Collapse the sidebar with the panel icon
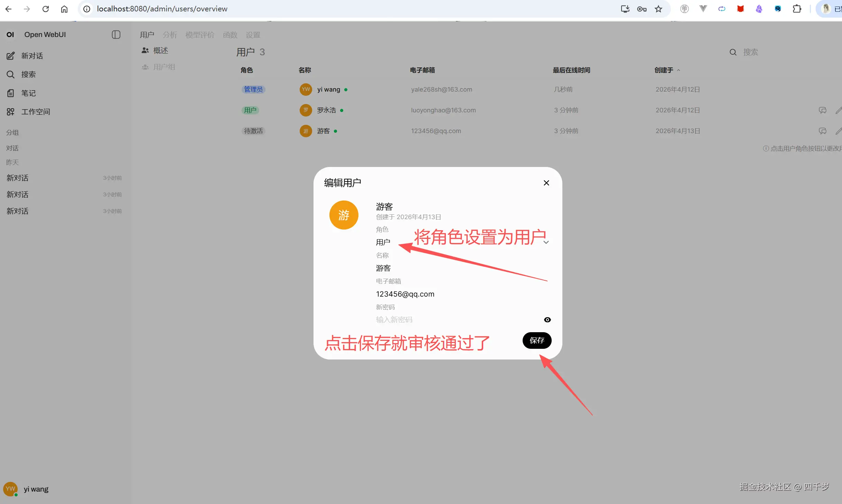The height and width of the screenshot is (504, 842). [116, 35]
